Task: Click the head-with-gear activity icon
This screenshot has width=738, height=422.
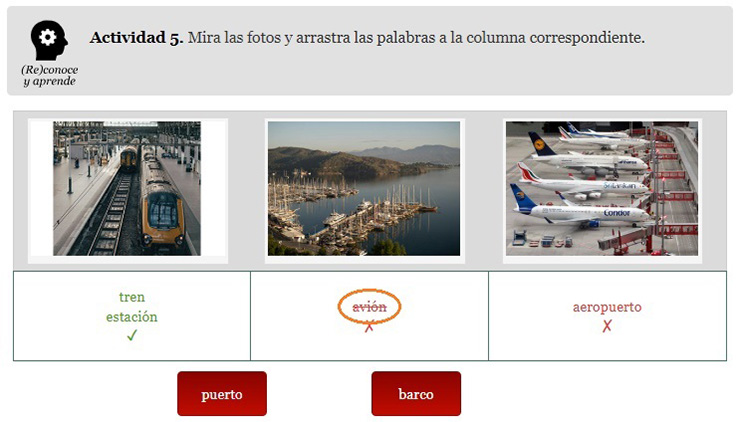Action: coord(49,40)
